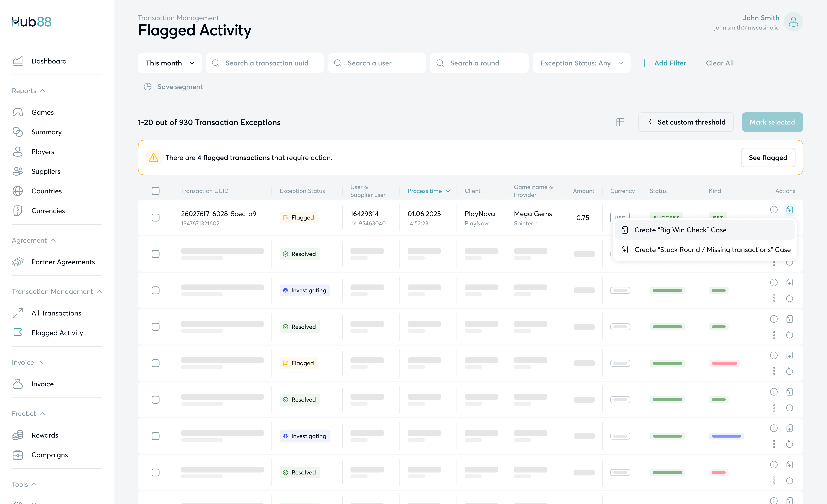This screenshot has width=827, height=504.
Task: Click Set custom threshold button
Action: coord(685,122)
